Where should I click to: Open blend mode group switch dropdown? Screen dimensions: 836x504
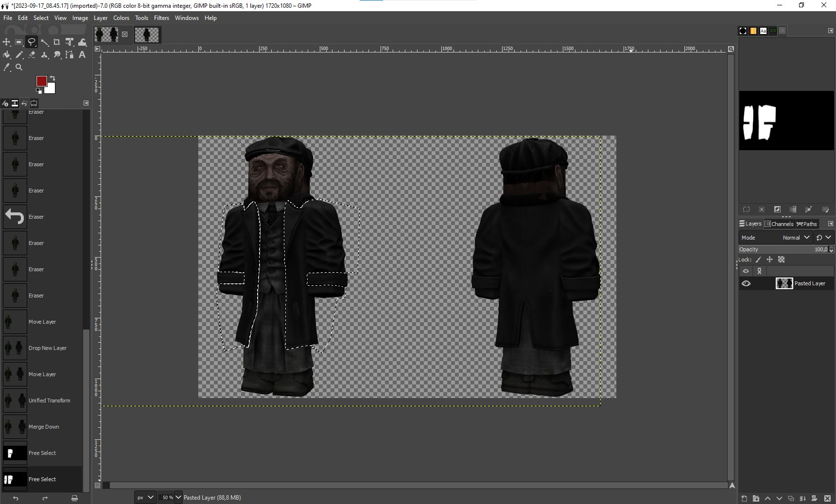pyautogui.click(x=823, y=238)
